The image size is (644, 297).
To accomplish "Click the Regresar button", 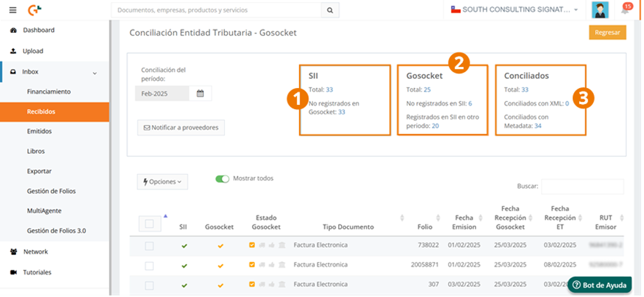I will click(x=608, y=32).
